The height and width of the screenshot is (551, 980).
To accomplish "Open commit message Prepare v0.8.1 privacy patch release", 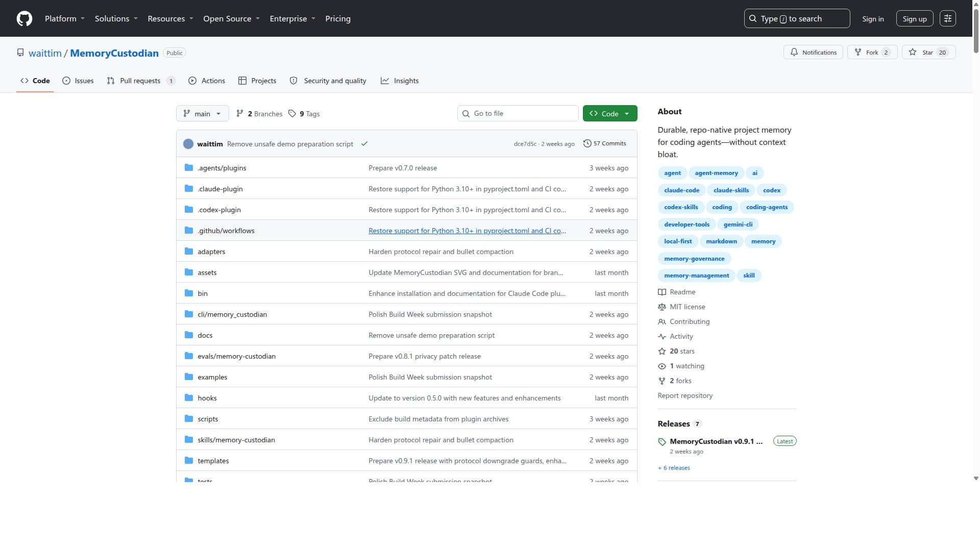I will pyautogui.click(x=425, y=356).
